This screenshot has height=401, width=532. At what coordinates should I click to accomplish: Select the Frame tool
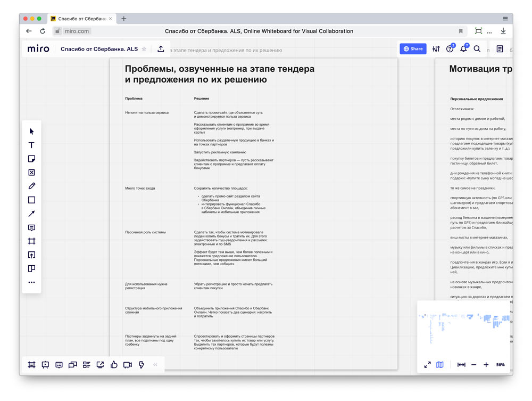click(x=31, y=241)
